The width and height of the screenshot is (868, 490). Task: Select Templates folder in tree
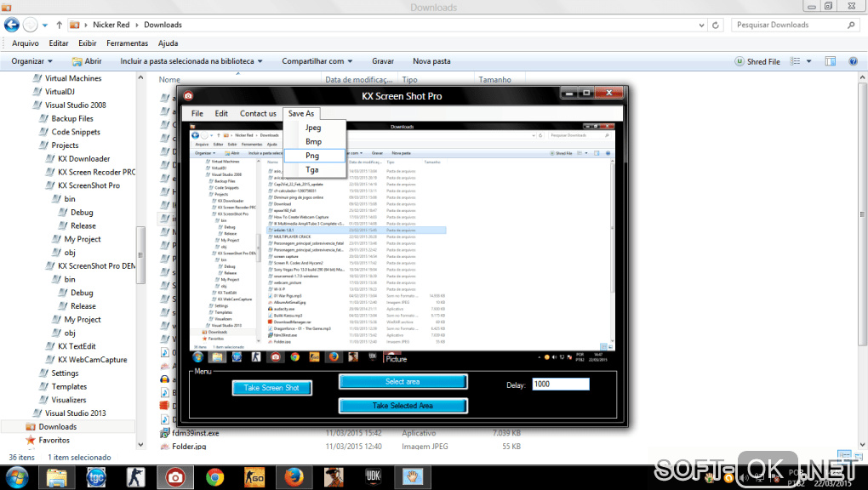63,386
